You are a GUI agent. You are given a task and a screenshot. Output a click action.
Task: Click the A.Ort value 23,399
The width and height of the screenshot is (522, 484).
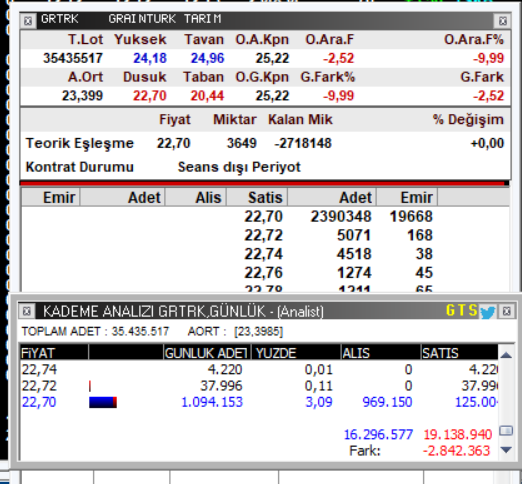tap(82, 96)
